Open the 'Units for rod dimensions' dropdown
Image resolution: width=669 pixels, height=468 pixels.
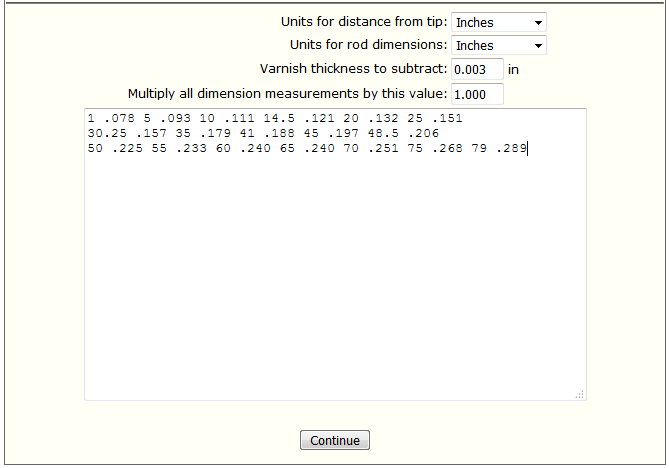(498, 45)
